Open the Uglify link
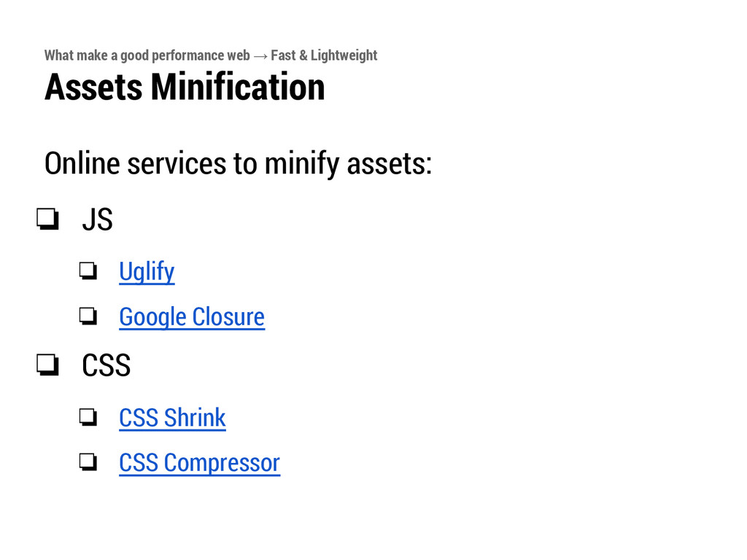The image size is (747, 560). 147,272
